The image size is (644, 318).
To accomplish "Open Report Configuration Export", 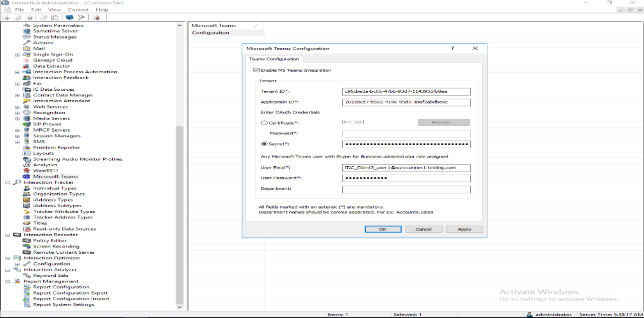I will (x=70, y=292).
